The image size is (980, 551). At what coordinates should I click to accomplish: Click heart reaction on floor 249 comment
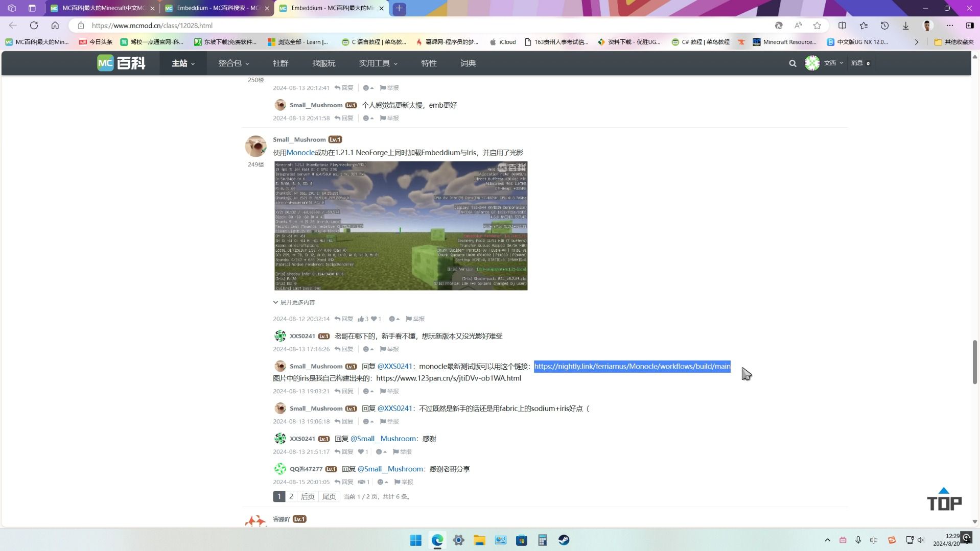click(x=376, y=319)
